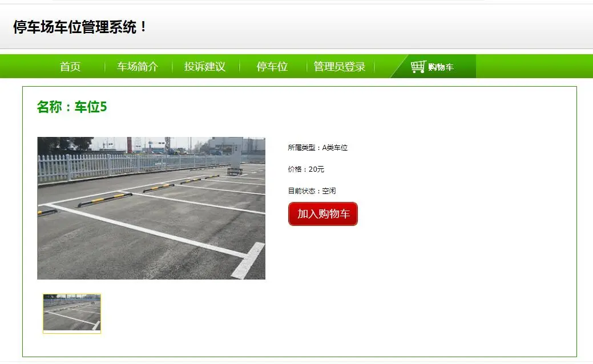Open the 购物车 text label
The height and width of the screenshot is (364, 593).
tap(441, 67)
